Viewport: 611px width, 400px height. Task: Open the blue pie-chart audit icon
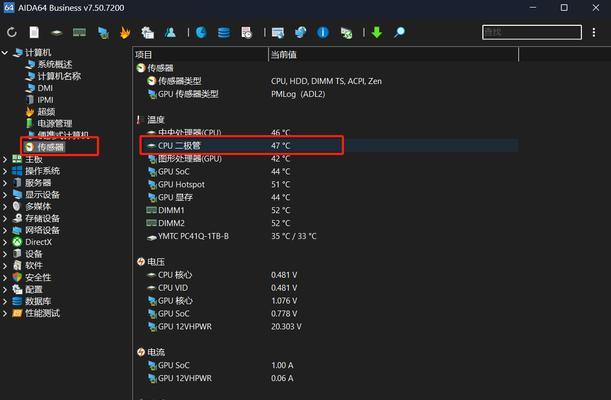coord(201,32)
